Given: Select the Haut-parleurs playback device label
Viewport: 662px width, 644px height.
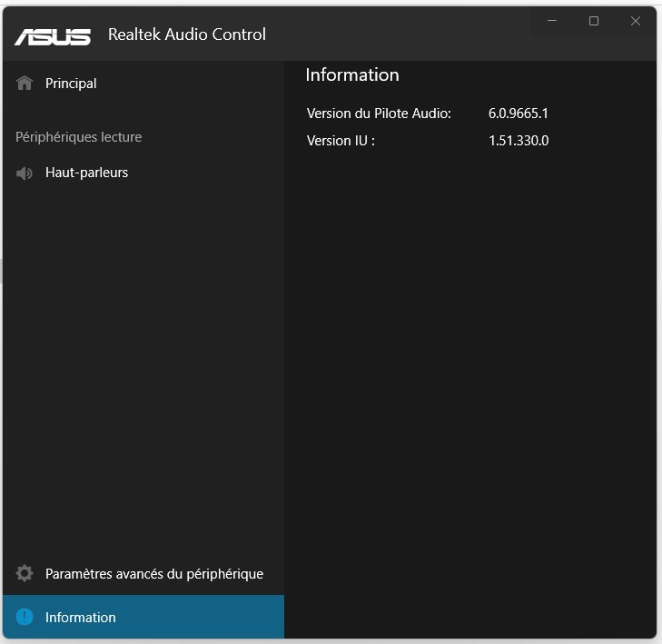Looking at the screenshot, I should [x=86, y=173].
